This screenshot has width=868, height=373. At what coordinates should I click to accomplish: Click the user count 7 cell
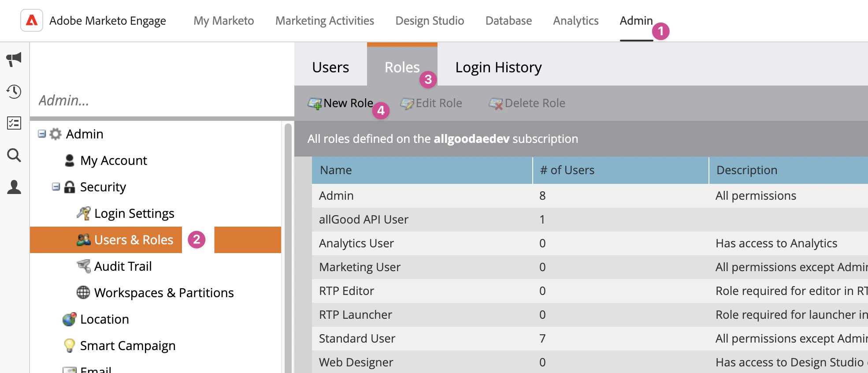pos(542,339)
